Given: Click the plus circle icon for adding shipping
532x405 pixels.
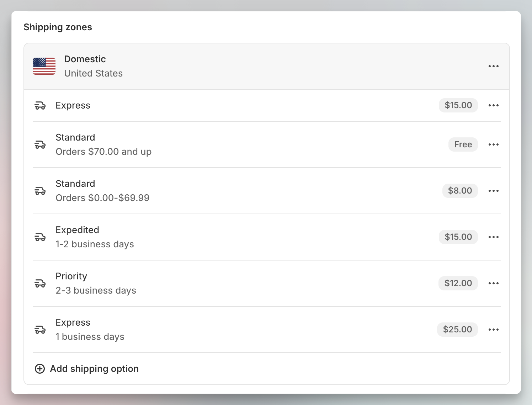Looking at the screenshot, I should 40,369.
